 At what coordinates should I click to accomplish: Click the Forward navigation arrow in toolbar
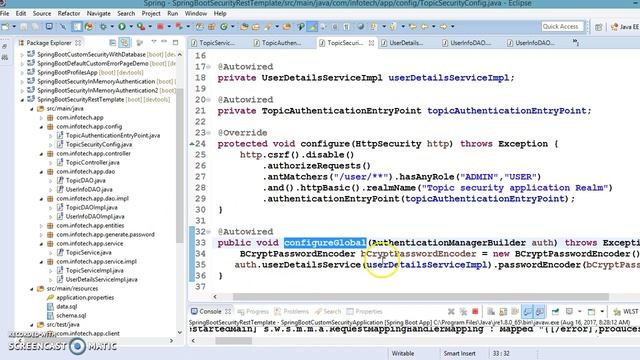tap(443, 27)
